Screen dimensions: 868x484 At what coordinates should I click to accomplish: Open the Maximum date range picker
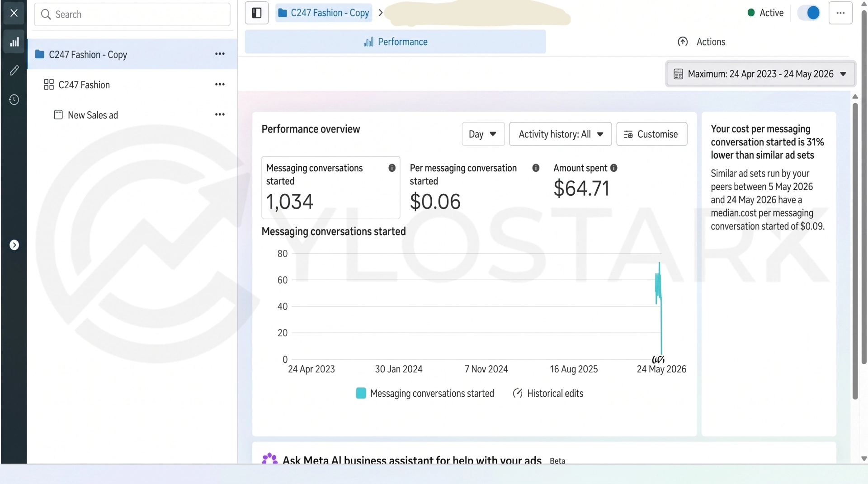[x=760, y=74]
